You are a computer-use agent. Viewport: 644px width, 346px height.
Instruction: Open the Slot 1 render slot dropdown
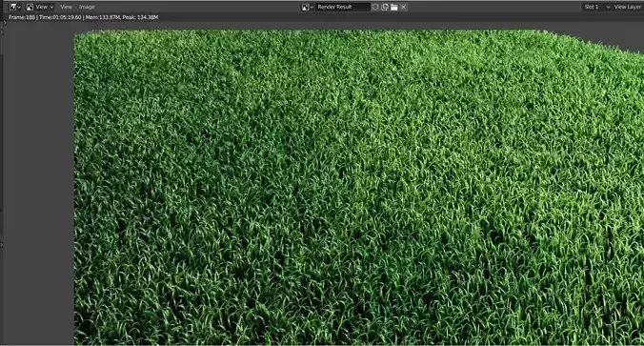click(596, 7)
